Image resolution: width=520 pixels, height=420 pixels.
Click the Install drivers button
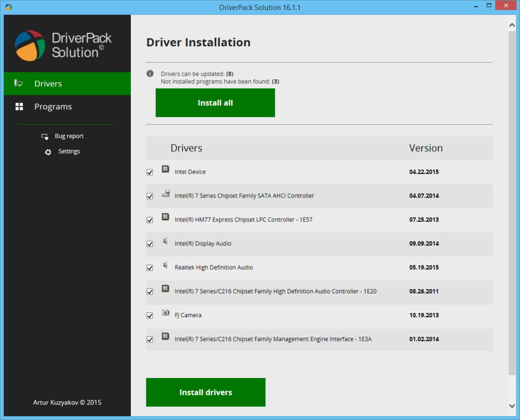coord(205,392)
